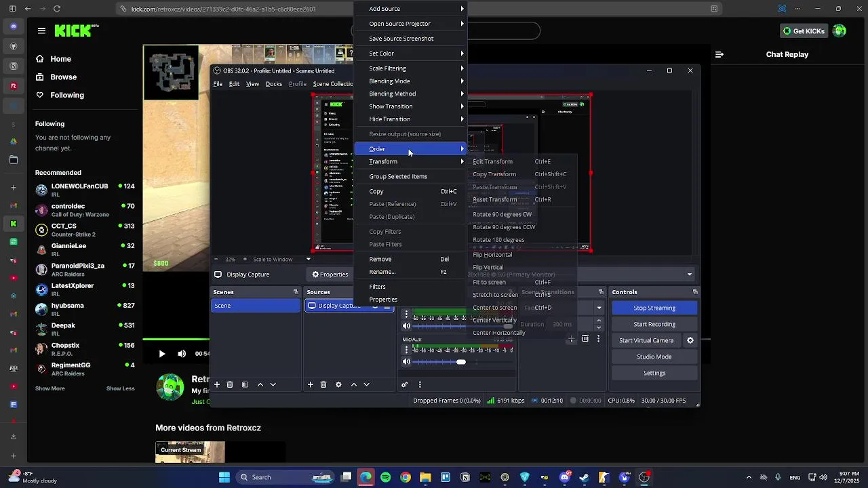Click Start Virtual Camera button

point(646,340)
